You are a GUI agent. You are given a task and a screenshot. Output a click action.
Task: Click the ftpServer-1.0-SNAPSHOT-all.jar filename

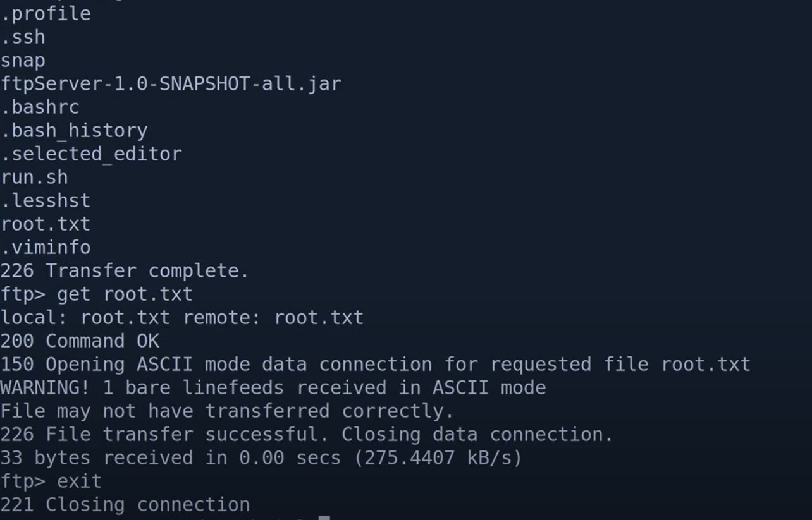[171, 84]
